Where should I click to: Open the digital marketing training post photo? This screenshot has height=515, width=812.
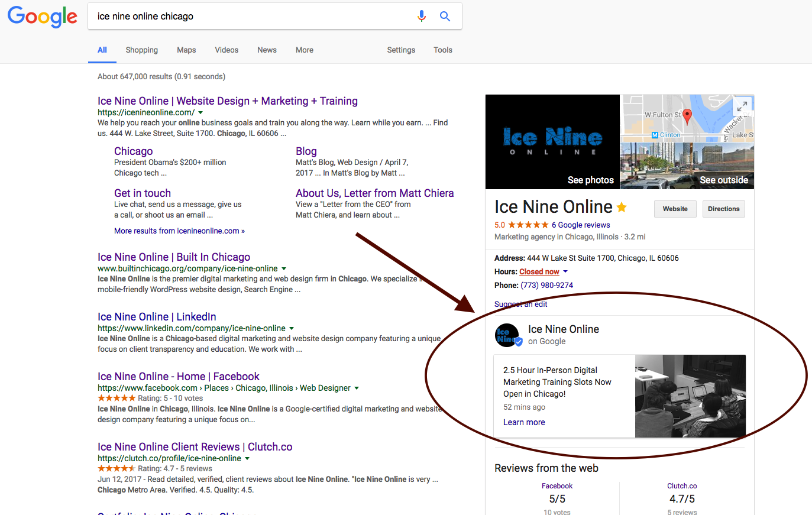(x=690, y=396)
